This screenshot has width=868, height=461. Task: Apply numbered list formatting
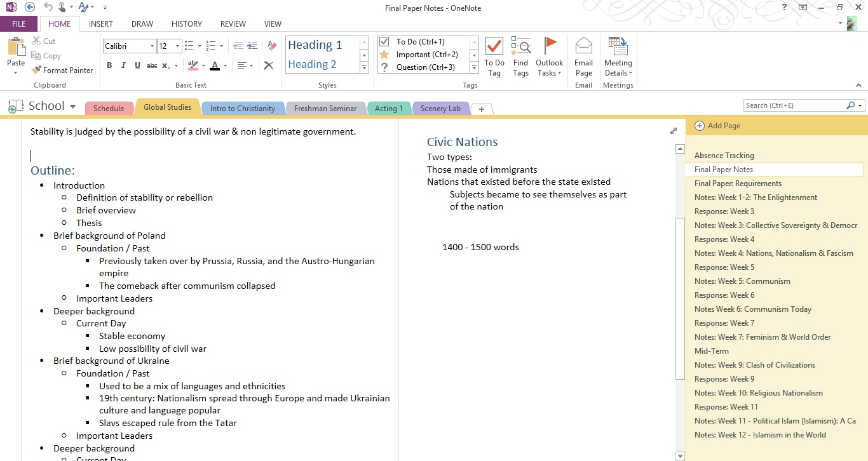coord(212,46)
